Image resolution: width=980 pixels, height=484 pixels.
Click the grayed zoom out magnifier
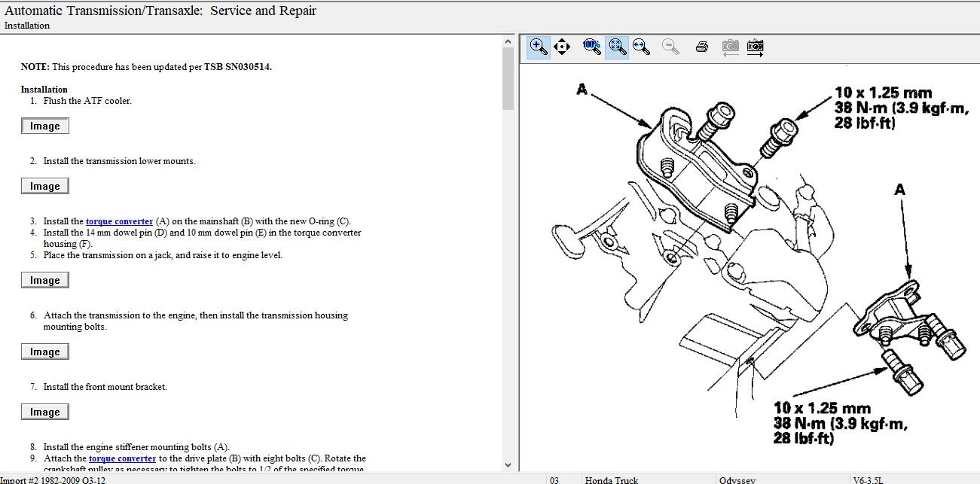670,47
